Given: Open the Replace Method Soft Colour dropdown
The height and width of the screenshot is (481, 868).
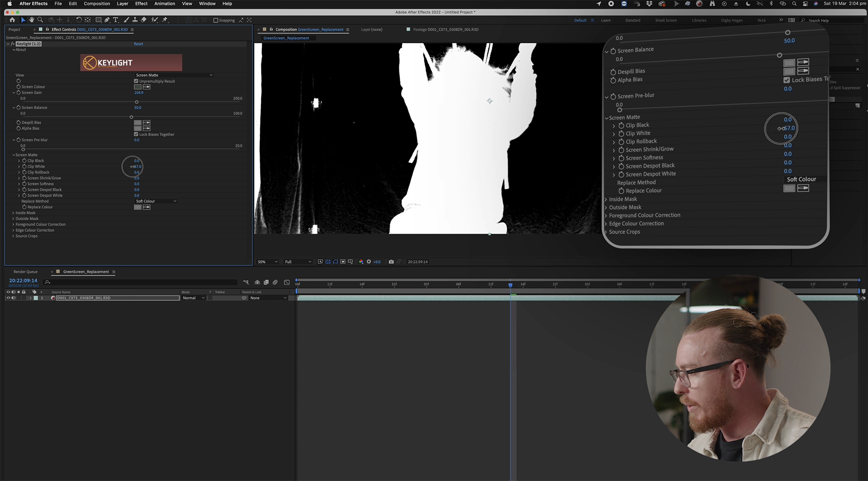Looking at the screenshot, I should tap(156, 201).
